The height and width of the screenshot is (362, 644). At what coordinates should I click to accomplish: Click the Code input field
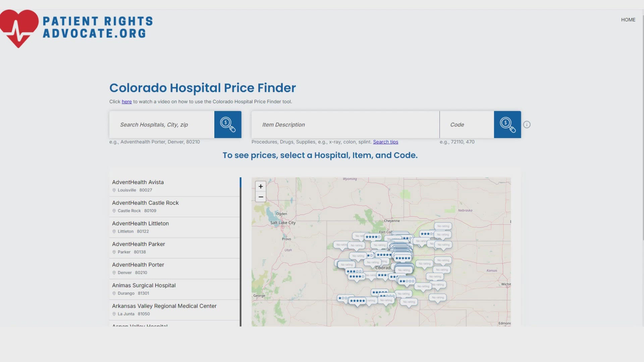[467, 124]
